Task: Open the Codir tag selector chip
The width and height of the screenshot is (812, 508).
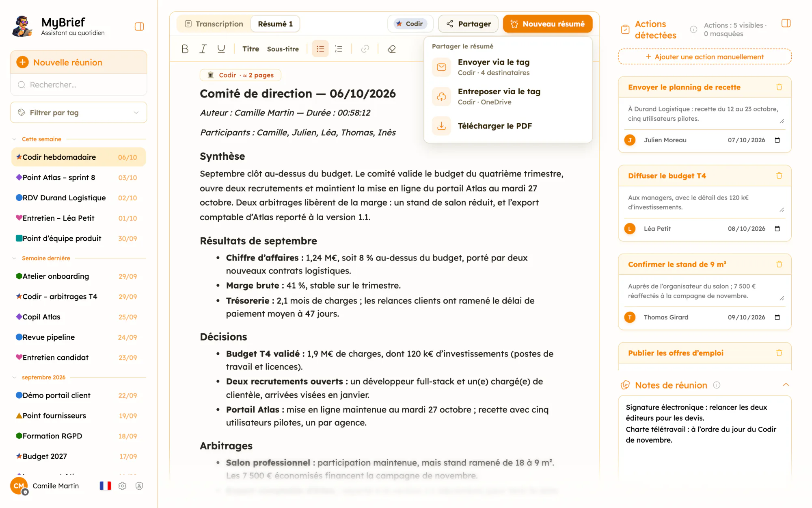Action: tap(410, 24)
